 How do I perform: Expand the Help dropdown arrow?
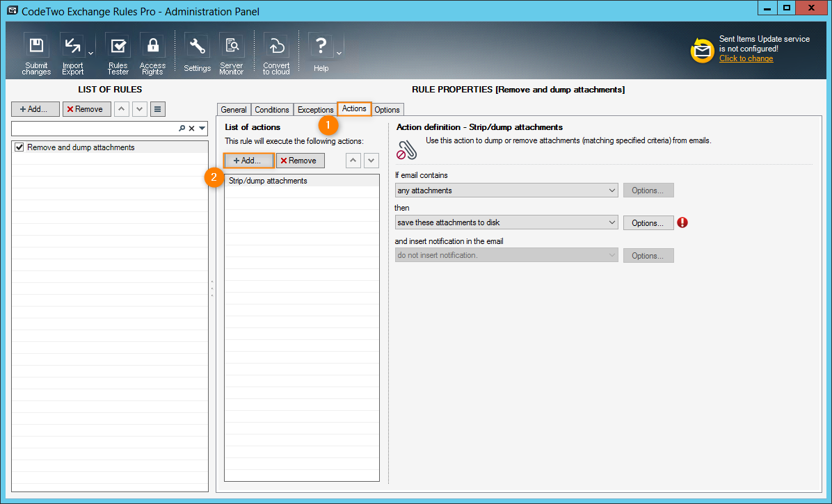coord(339,54)
